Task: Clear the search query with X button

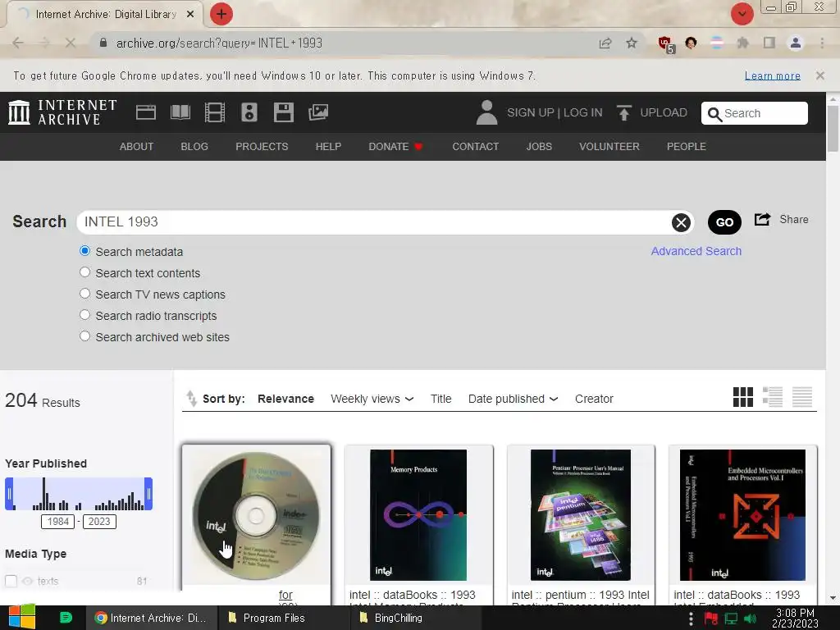Action: click(x=681, y=222)
